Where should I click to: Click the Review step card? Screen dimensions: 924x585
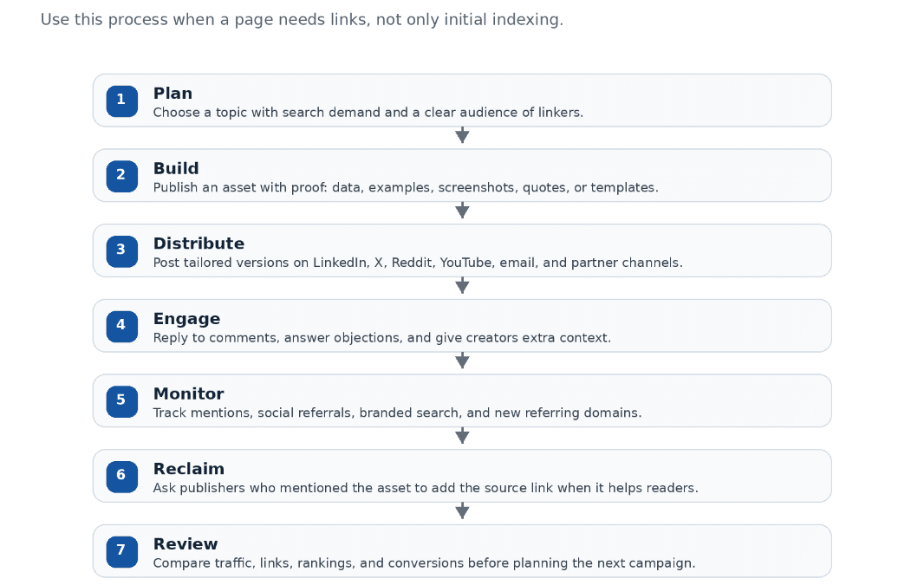click(x=462, y=551)
